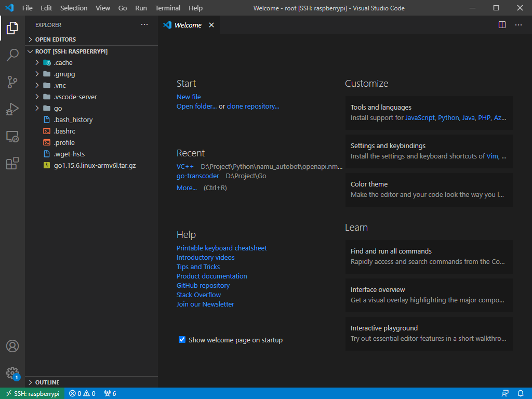Click the More... recent link
The image size is (532, 399).
[187, 188]
